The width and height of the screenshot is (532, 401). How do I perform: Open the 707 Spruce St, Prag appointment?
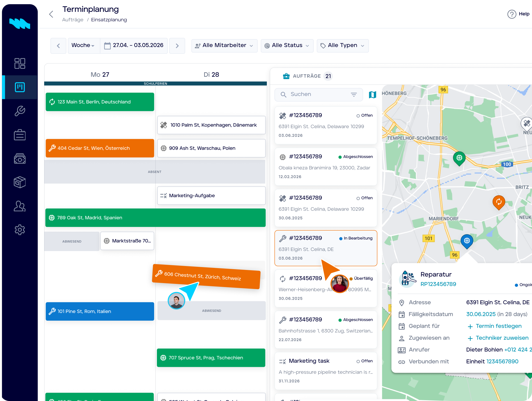211,358
